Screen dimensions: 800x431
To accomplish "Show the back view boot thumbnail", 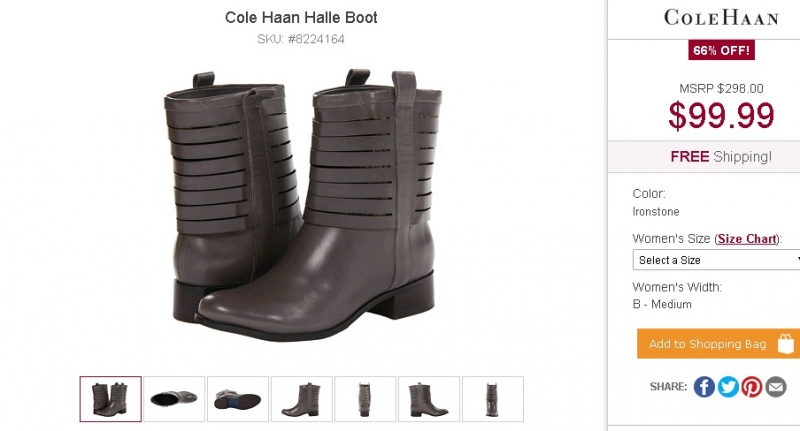I will pyautogui.click(x=493, y=399).
